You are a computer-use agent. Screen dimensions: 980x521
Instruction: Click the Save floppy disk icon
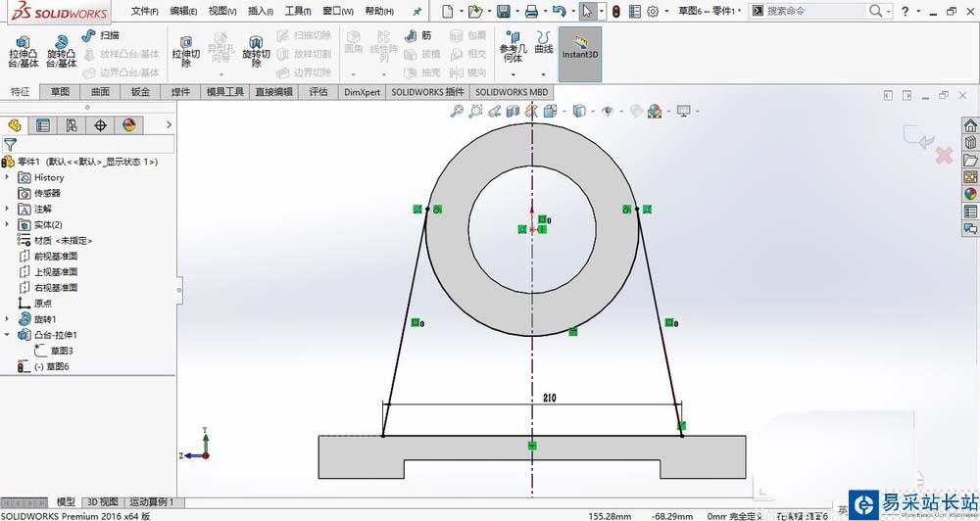click(x=503, y=11)
